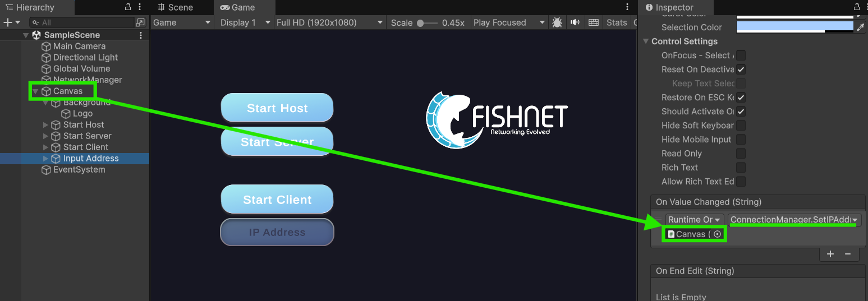Uncheck Restore On ESC Key checkbox
This screenshot has height=301, width=868.
[x=741, y=98]
